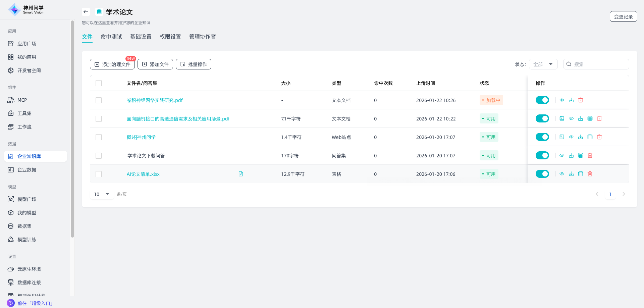Open the 批量操作 batch actions button

(x=194, y=64)
